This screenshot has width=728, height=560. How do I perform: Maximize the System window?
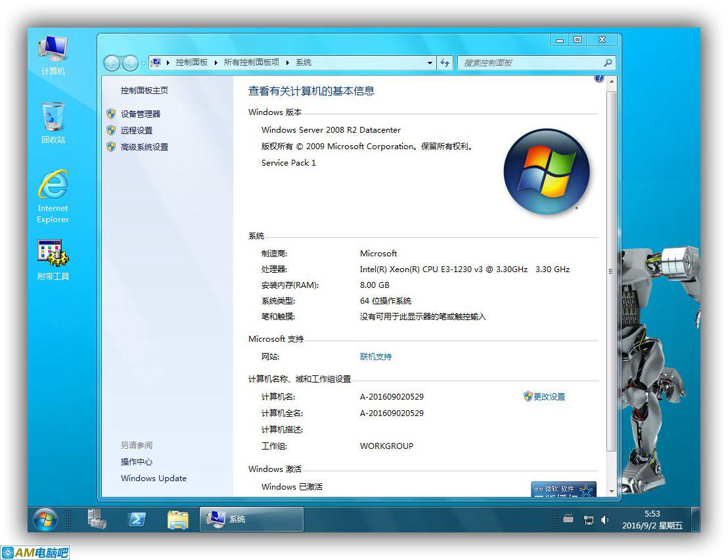(578, 40)
